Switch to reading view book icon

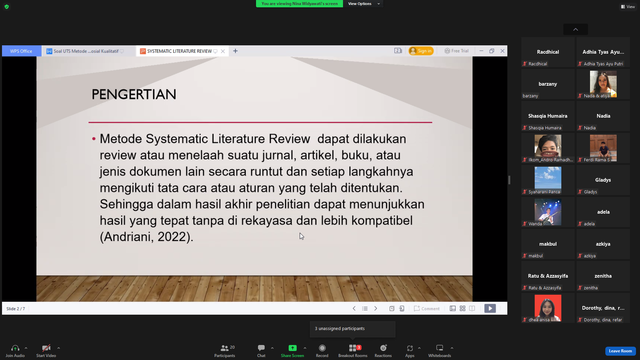tap(472, 309)
